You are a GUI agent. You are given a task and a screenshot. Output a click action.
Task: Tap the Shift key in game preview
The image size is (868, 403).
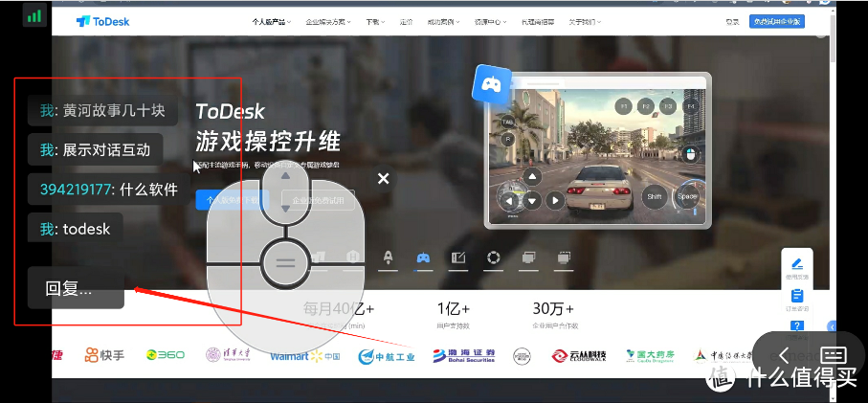click(x=655, y=196)
